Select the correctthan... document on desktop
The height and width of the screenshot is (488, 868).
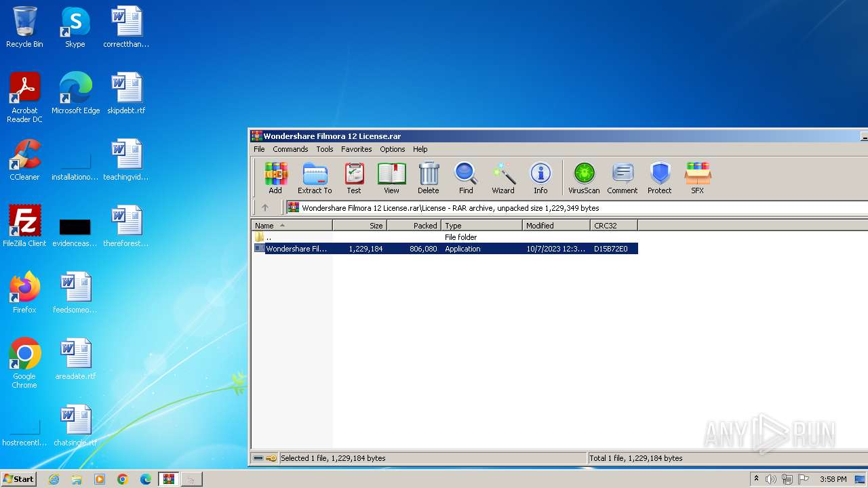[x=126, y=28]
